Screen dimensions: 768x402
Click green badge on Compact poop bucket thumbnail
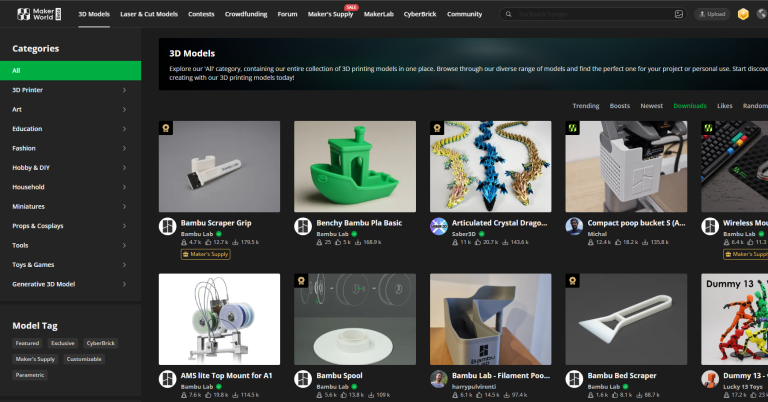[572, 128]
